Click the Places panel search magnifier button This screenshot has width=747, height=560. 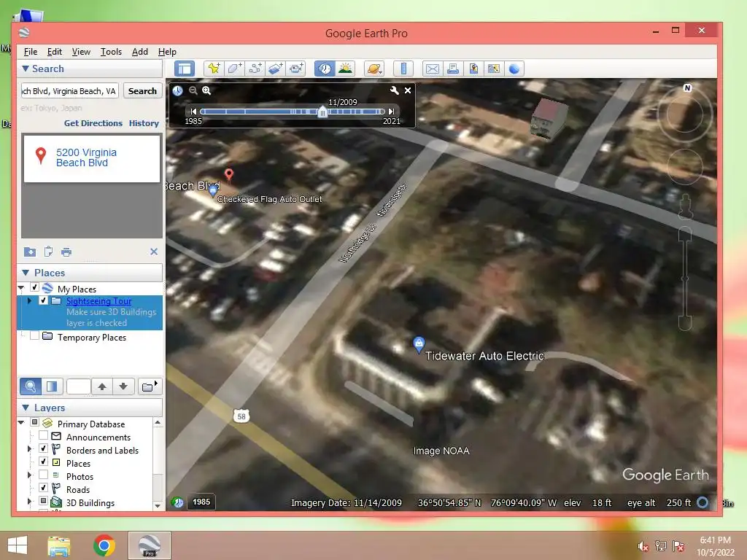click(x=30, y=386)
